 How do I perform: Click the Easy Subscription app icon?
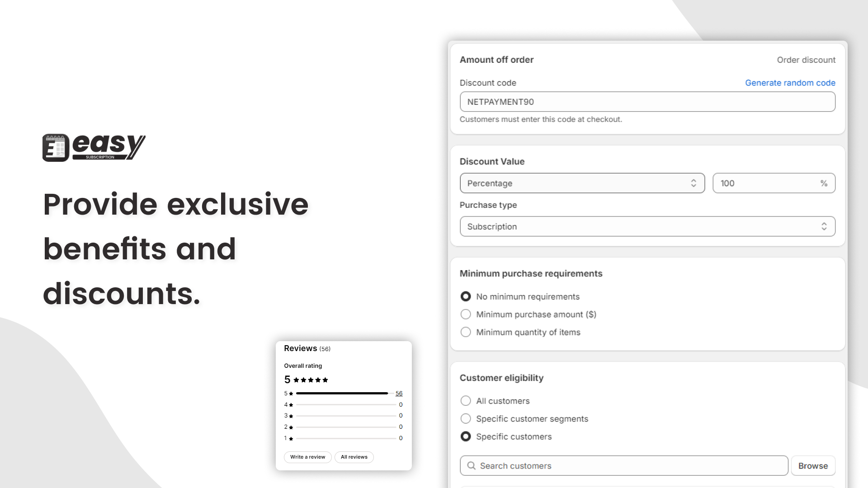tap(56, 147)
